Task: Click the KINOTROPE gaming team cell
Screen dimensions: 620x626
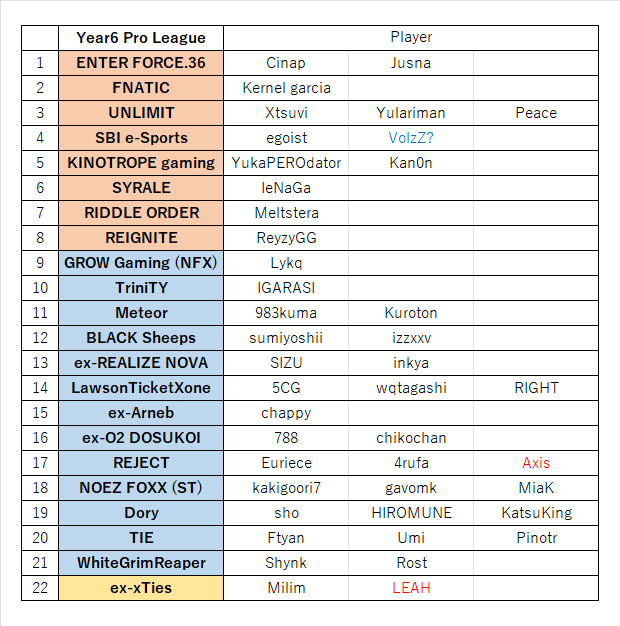Action: point(141,163)
